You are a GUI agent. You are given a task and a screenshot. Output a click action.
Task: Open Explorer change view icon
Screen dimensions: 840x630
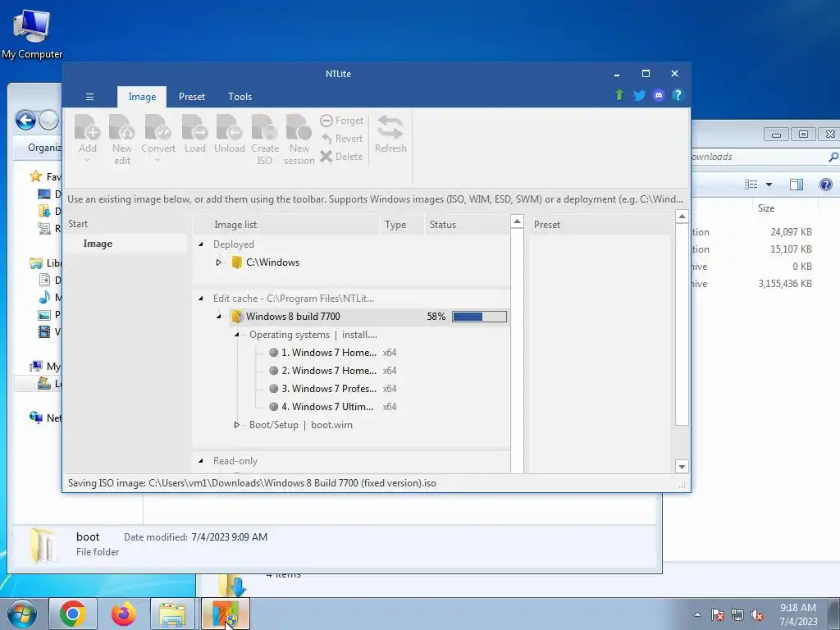point(751,185)
